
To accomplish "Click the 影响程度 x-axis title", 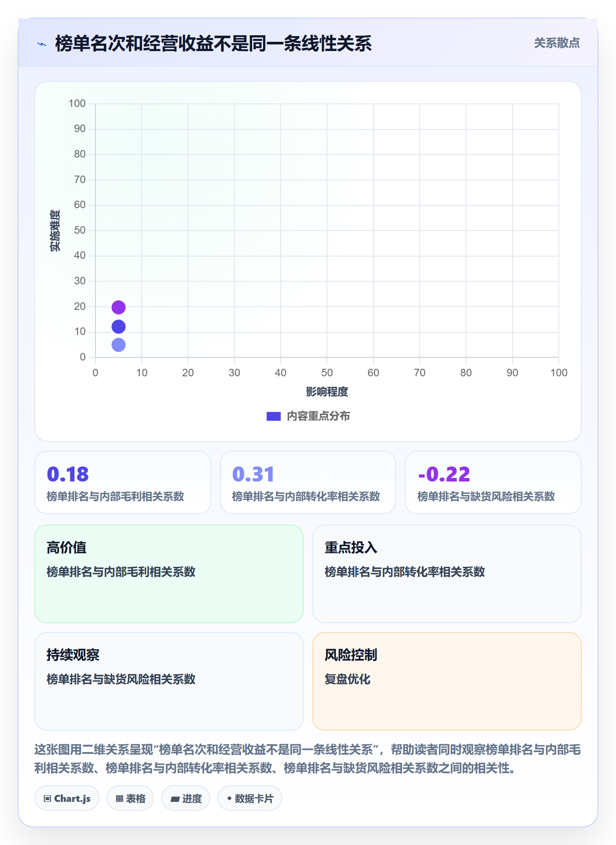I will coord(327,392).
